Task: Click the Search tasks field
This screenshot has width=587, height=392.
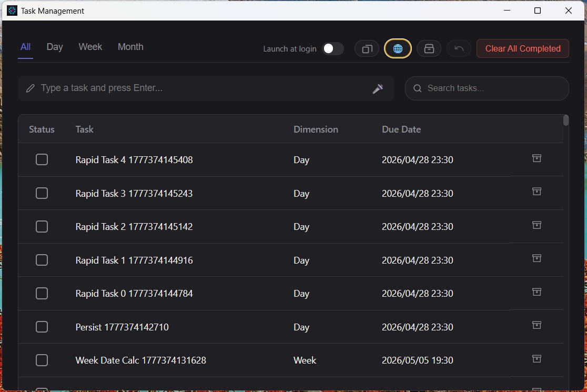Action: [x=487, y=88]
